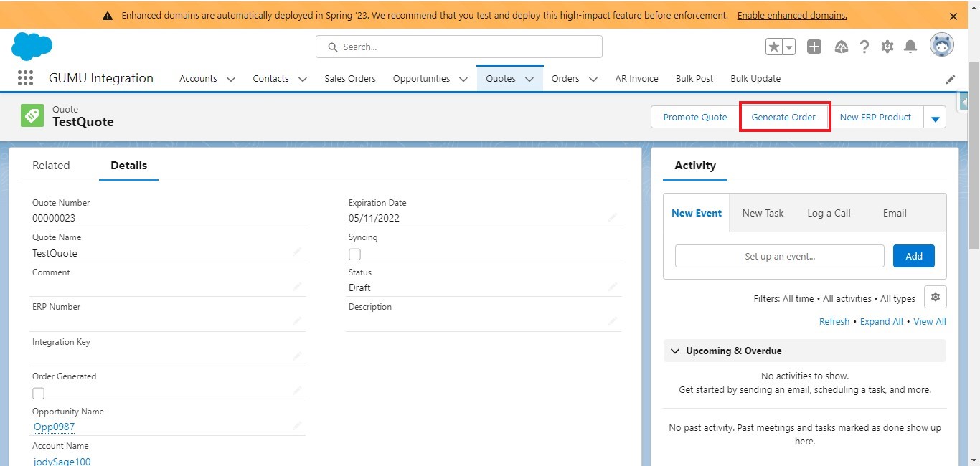
Task: Show more quote actions dropdown
Action: [x=935, y=118]
